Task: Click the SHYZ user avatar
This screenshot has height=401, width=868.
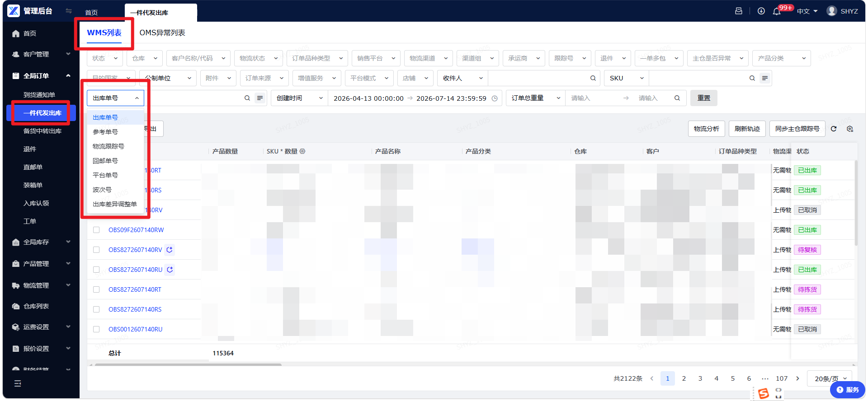Action: point(831,11)
